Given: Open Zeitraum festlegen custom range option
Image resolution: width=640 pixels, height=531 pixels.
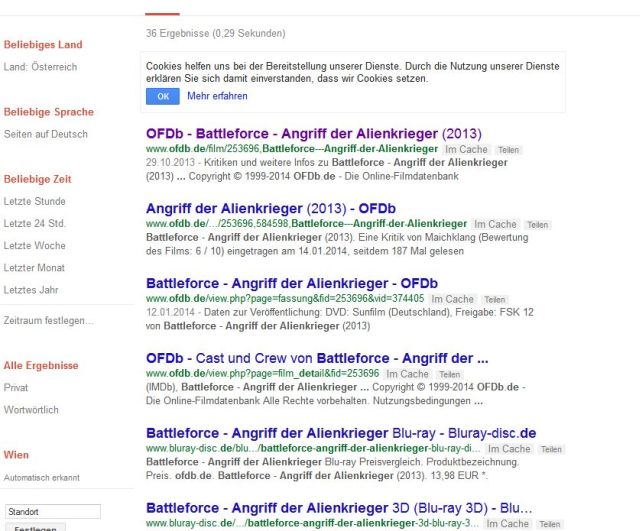Looking at the screenshot, I should tap(49, 320).
